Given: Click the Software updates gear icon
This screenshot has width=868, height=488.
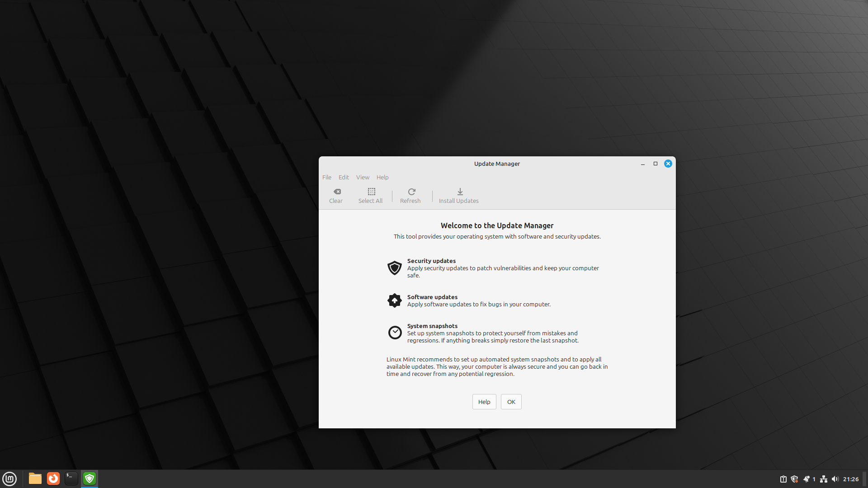Looking at the screenshot, I should (395, 300).
